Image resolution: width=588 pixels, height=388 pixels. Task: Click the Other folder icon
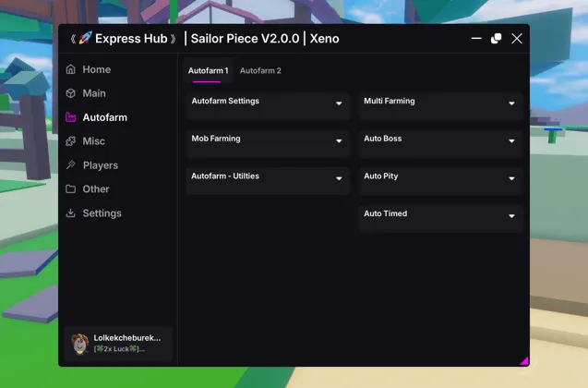pyautogui.click(x=71, y=189)
